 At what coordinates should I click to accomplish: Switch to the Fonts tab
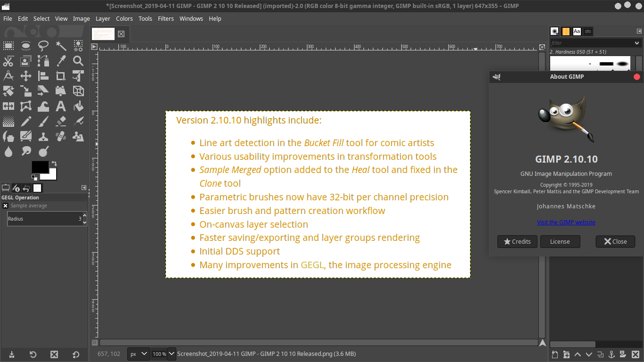pos(577,32)
